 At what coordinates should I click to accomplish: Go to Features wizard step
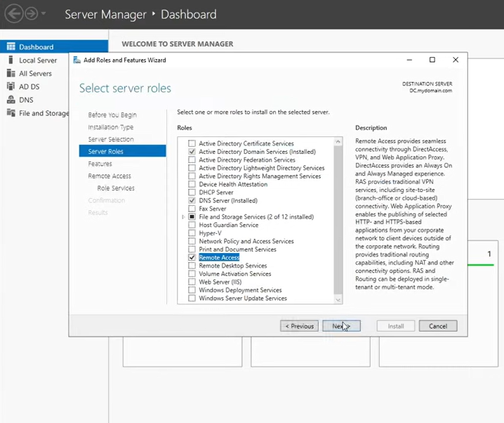point(100,164)
